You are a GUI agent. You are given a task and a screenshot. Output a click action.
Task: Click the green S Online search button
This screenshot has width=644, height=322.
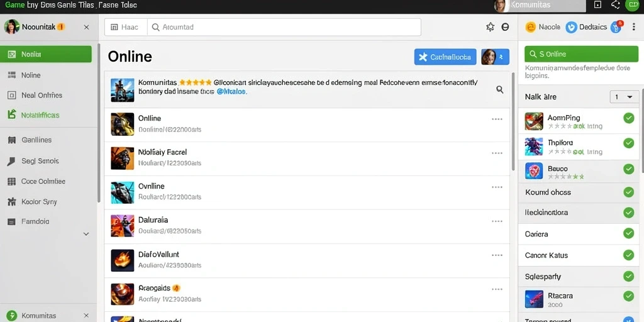point(580,54)
